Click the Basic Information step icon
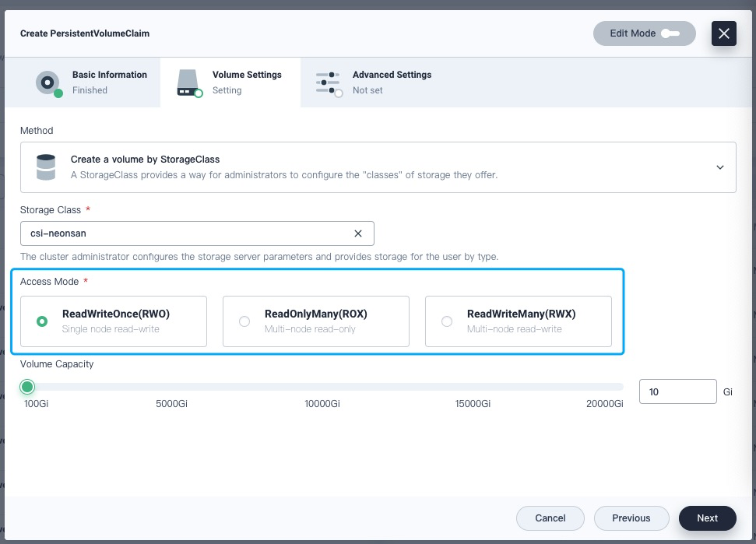This screenshot has height=544, width=756. (47, 82)
